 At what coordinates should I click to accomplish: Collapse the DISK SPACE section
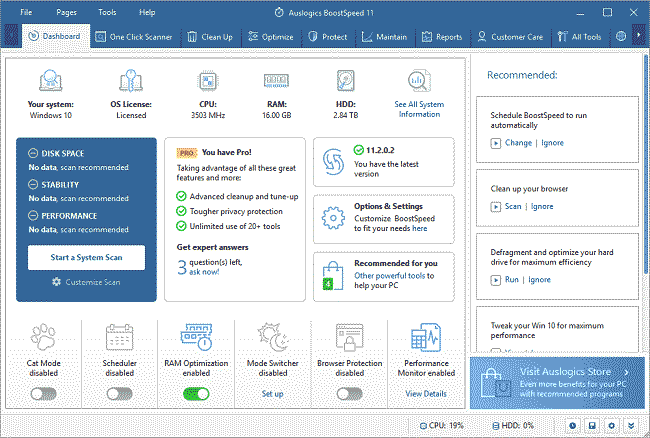pyautogui.click(x=35, y=153)
